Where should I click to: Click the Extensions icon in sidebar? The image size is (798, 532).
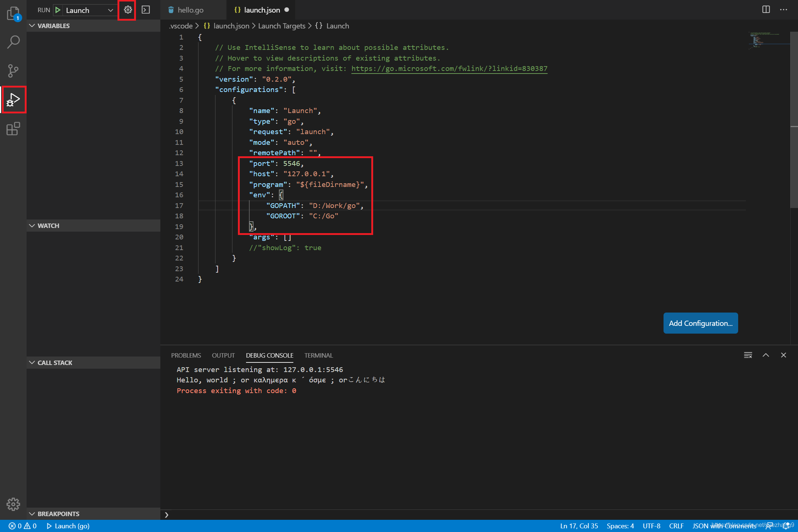point(13,129)
